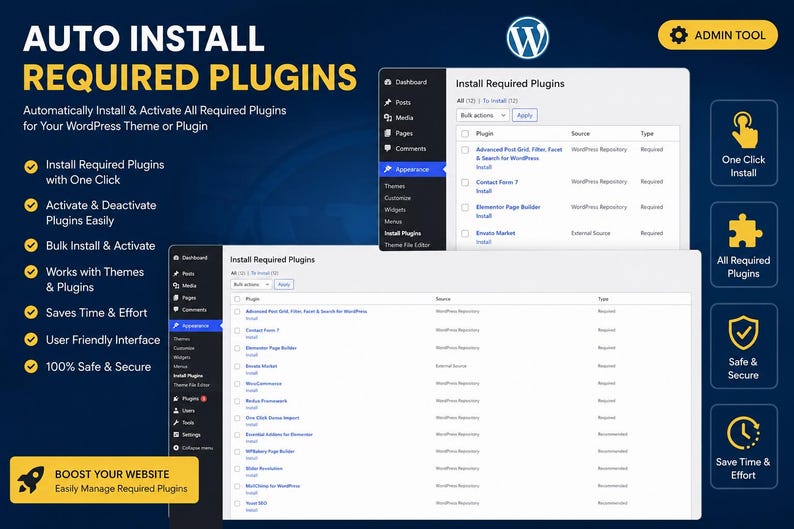The image size is (794, 529).
Task: Open Dashboard icon in smaller back window
Action: pos(388,82)
